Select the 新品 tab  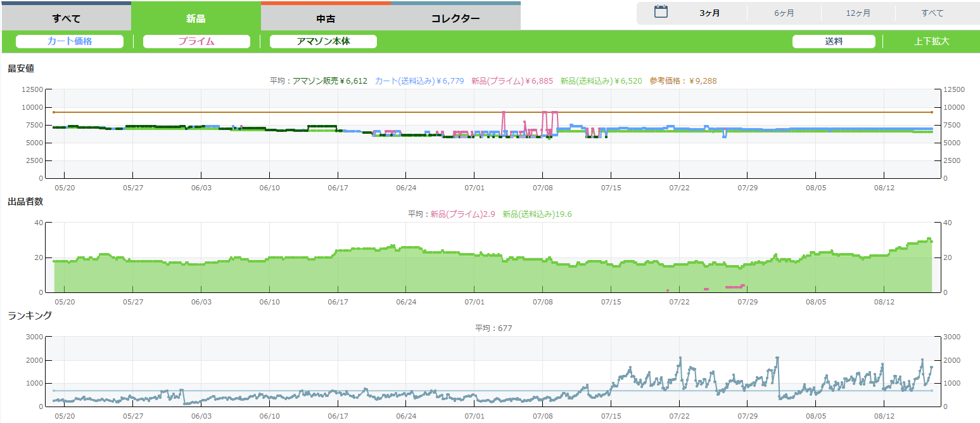click(x=196, y=18)
